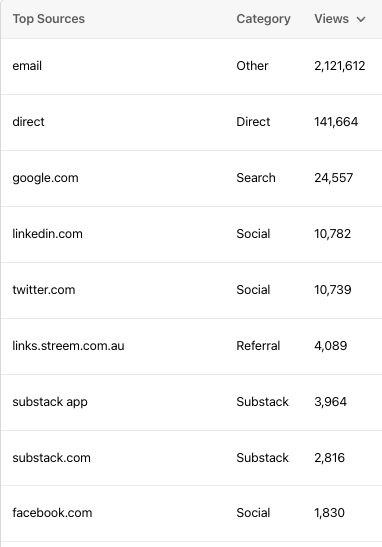This screenshot has width=382, height=547.
Task: Click the Other category next to email
Action: [252, 66]
